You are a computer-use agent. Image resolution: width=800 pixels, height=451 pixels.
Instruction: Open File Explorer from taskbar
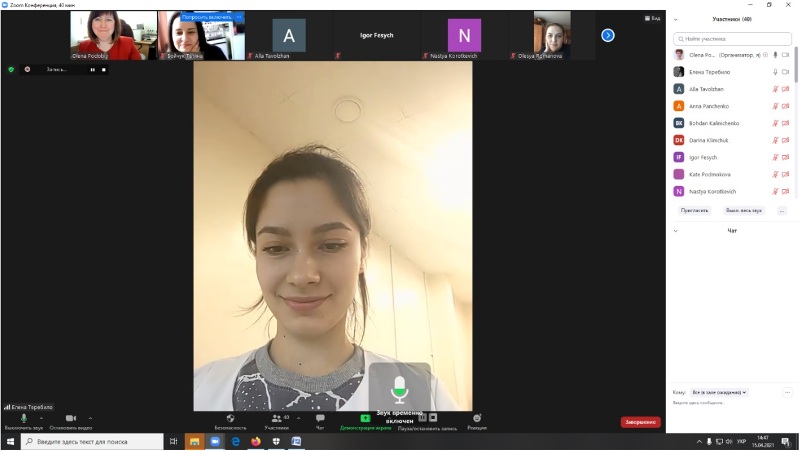tap(194, 442)
